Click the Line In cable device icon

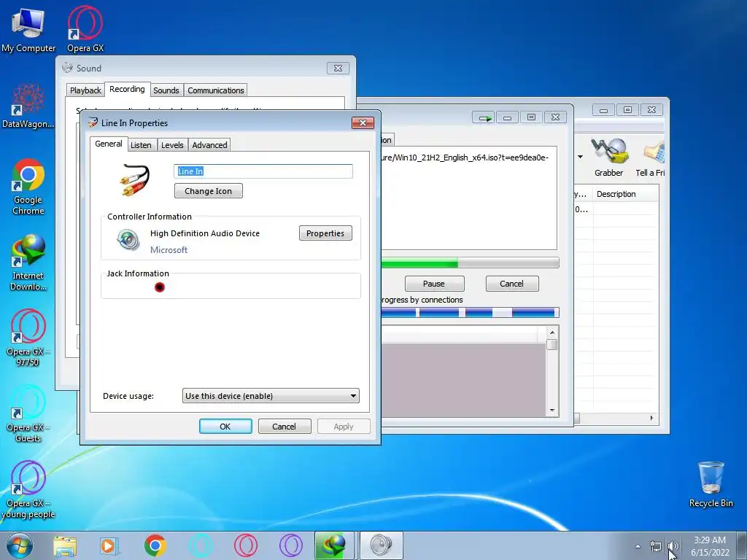135,180
